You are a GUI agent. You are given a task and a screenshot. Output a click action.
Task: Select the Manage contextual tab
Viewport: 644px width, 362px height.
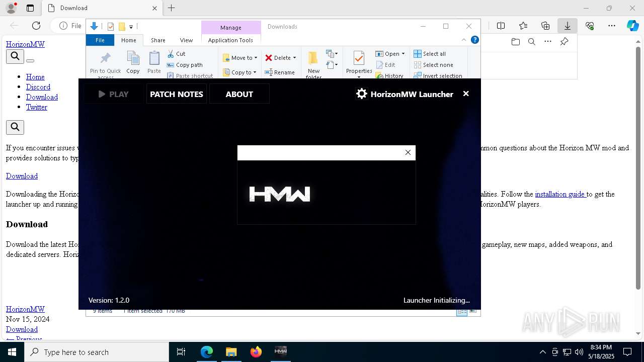coord(231,28)
